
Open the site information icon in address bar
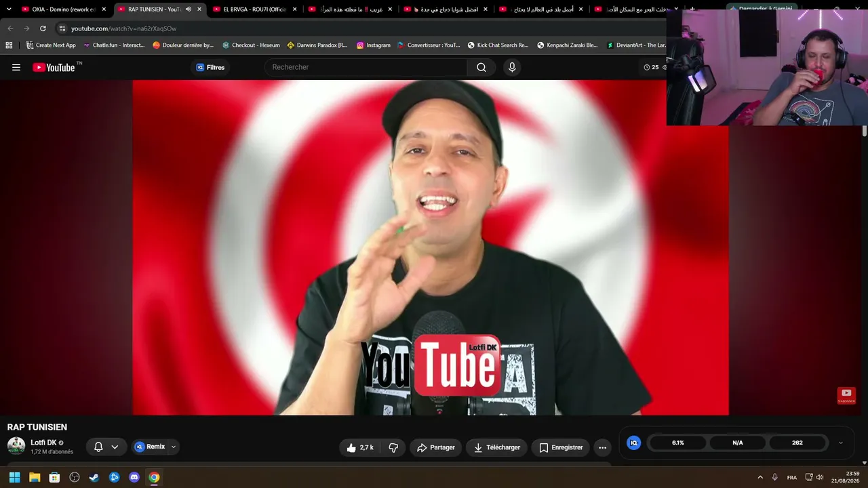point(62,28)
